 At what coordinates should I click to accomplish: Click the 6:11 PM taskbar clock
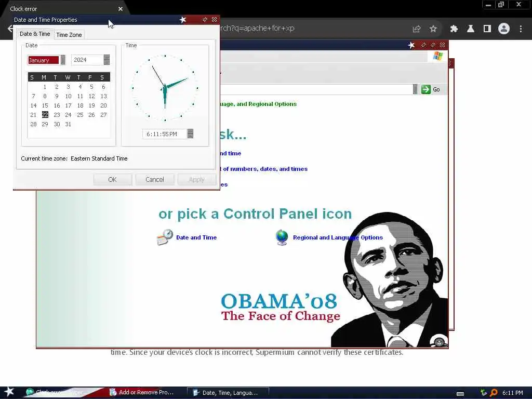[512, 393]
